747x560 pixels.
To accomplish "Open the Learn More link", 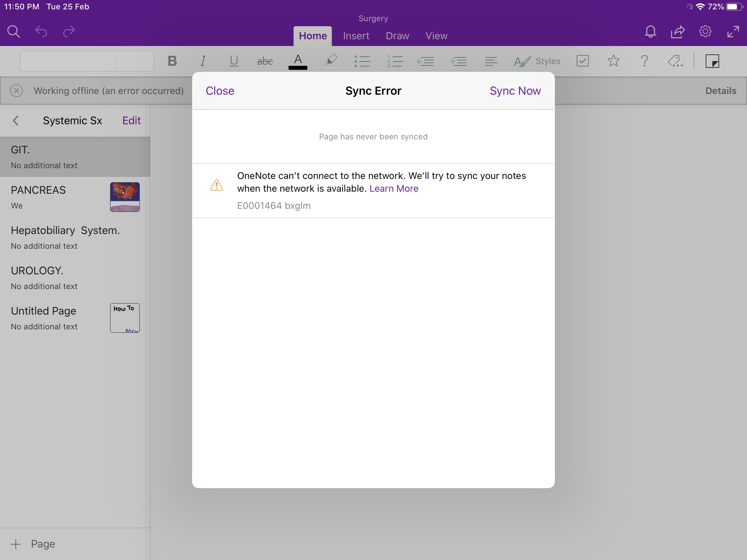I will click(394, 189).
